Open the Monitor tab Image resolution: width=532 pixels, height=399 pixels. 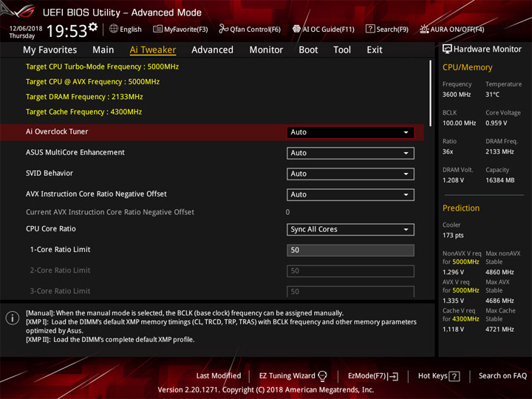click(x=266, y=50)
